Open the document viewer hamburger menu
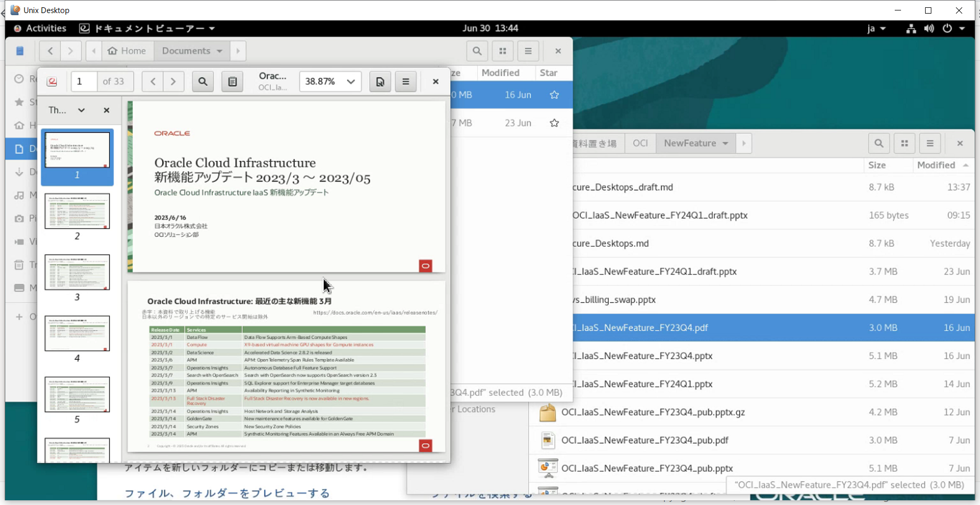Image resolution: width=980 pixels, height=505 pixels. [x=406, y=81]
